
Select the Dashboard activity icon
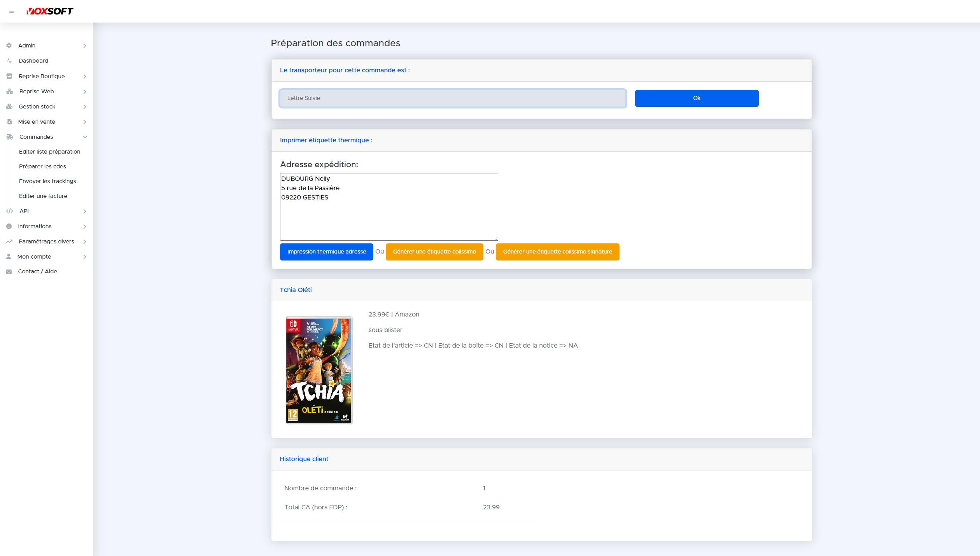coord(9,61)
